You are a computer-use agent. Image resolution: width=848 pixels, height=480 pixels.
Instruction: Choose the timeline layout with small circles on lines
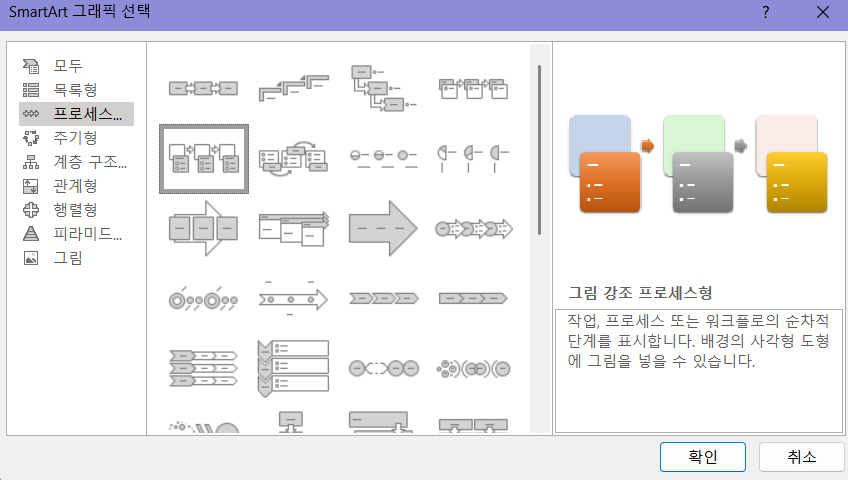click(x=383, y=158)
